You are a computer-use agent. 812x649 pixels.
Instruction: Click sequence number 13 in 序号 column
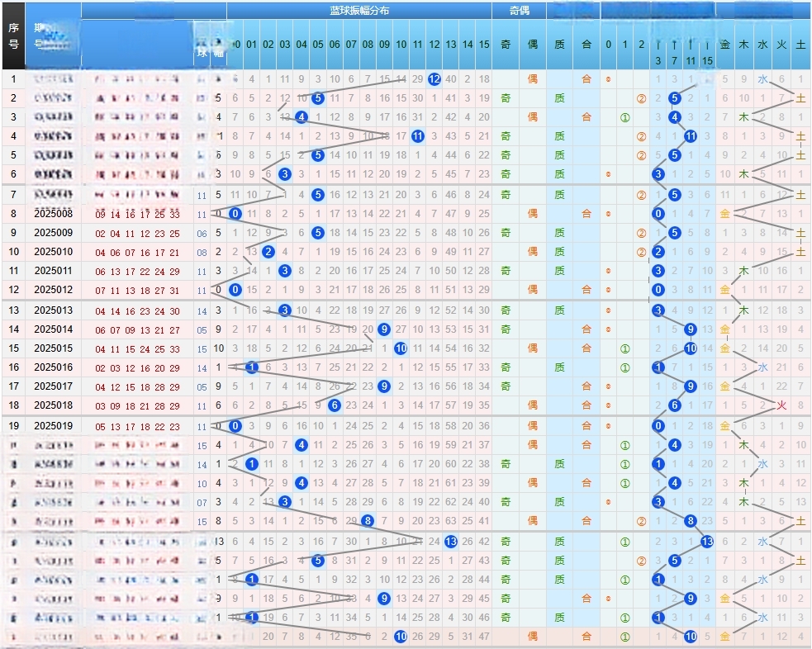click(13, 310)
